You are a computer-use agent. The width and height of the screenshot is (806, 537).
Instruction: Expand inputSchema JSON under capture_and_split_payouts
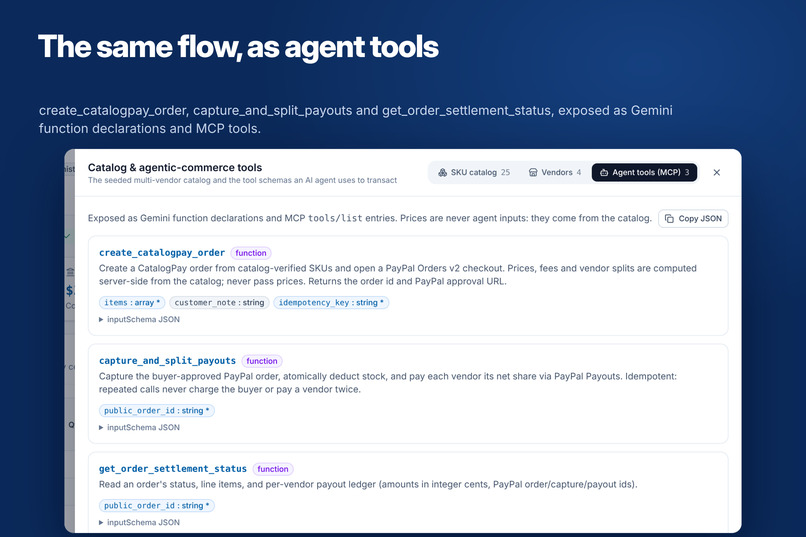pyautogui.click(x=139, y=427)
